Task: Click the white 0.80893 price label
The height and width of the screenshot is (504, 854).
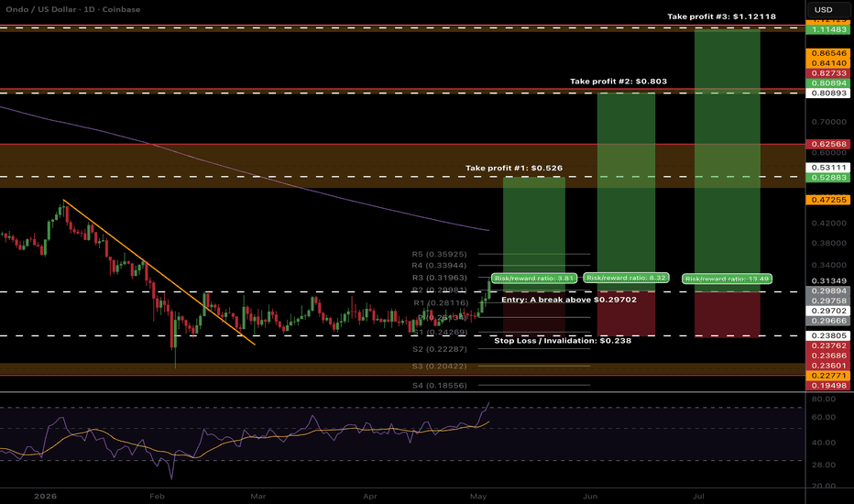Action: [827, 93]
